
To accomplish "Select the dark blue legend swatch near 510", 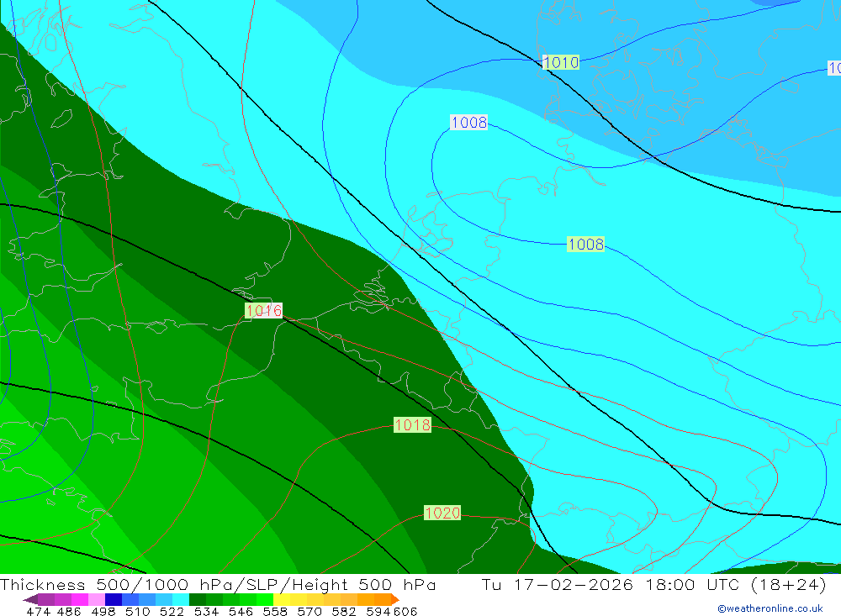I will point(114,599).
